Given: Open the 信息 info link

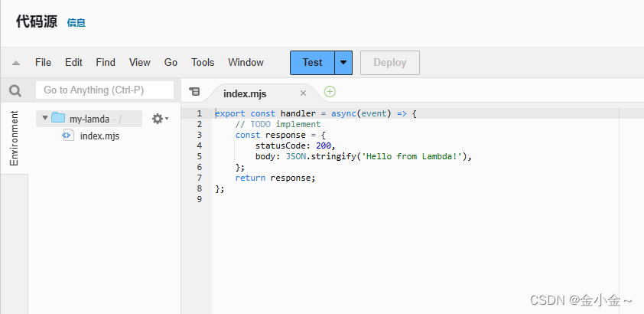Looking at the screenshot, I should pyautogui.click(x=76, y=23).
